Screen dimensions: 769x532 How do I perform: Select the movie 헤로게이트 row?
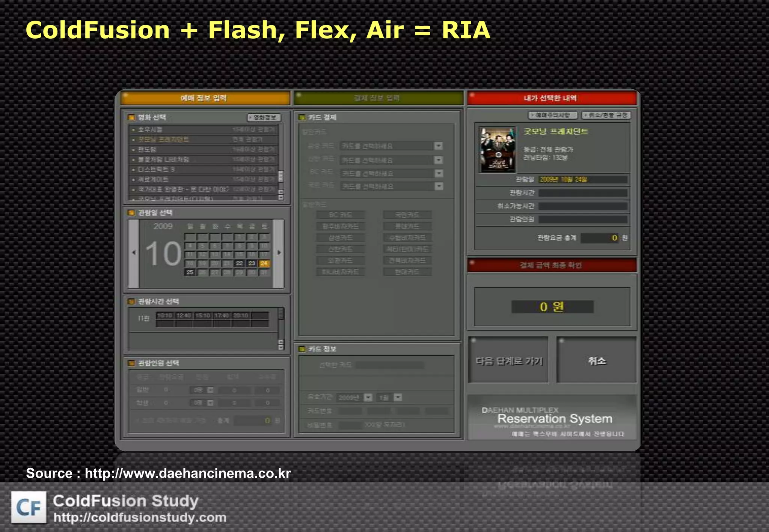[x=204, y=179]
